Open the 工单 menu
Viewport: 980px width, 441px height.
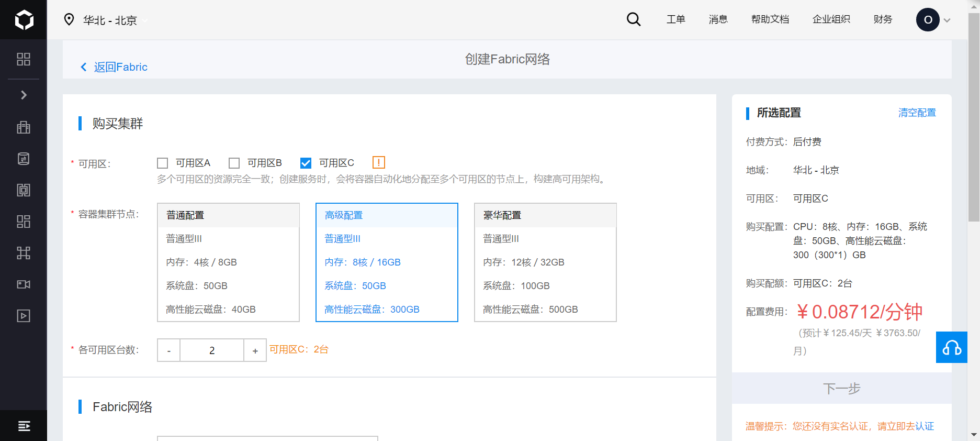click(675, 19)
